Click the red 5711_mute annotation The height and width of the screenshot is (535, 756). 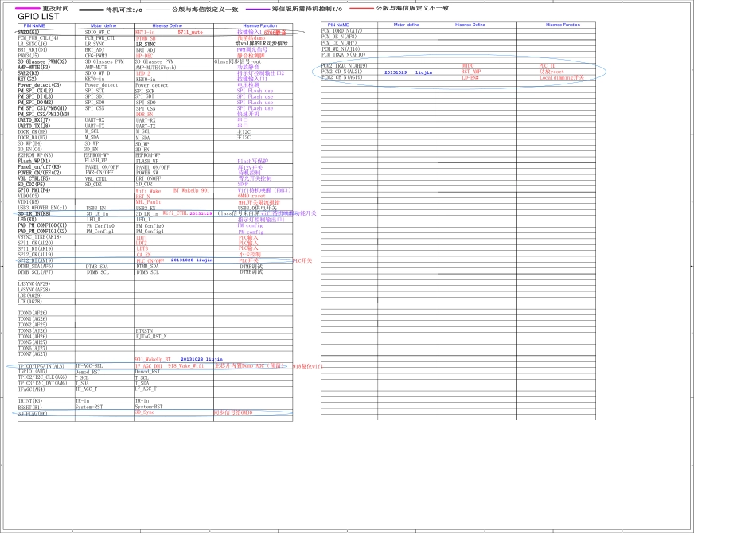[x=189, y=33]
